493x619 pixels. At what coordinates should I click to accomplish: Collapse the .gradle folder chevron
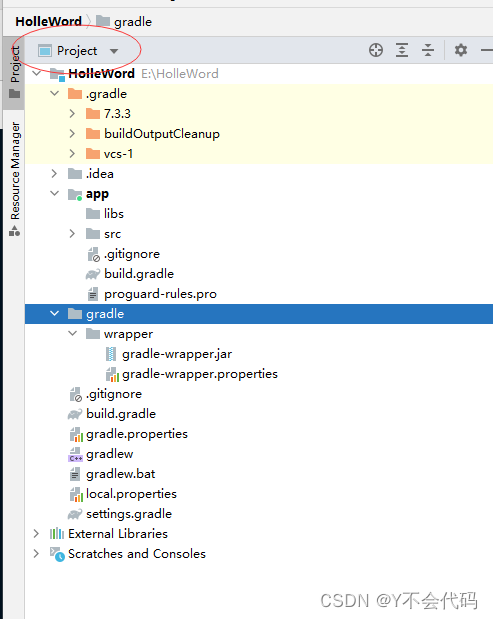click(54, 94)
